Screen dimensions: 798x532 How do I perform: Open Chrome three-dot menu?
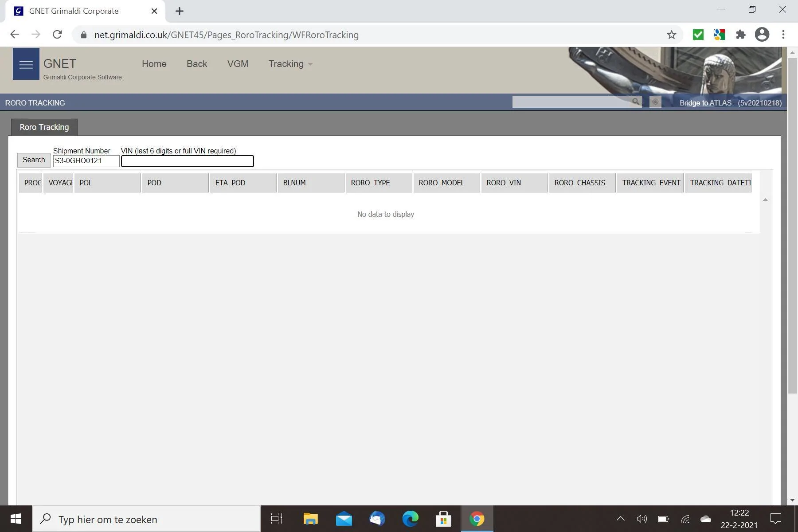pyautogui.click(x=783, y=35)
